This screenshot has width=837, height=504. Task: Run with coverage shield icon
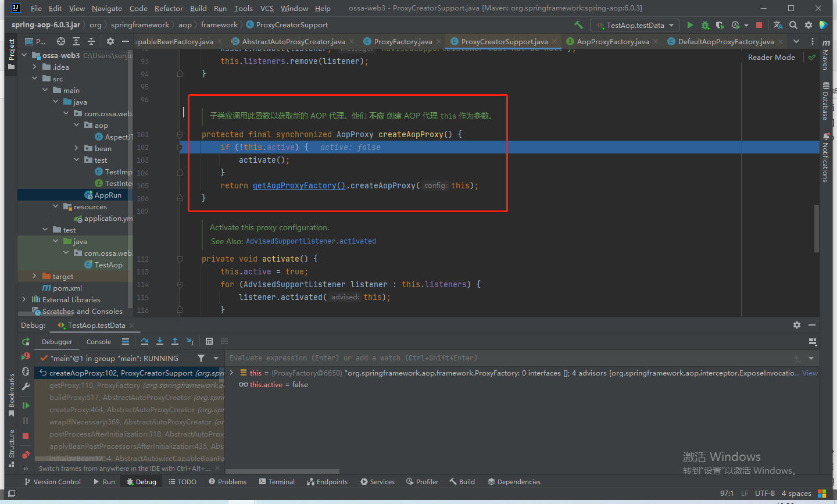click(x=720, y=25)
